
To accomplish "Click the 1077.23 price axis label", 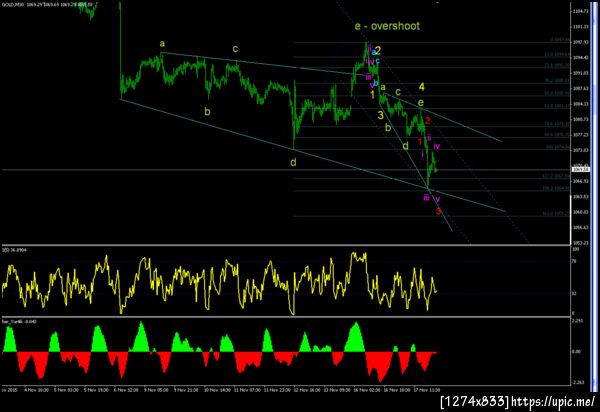I will [x=580, y=135].
